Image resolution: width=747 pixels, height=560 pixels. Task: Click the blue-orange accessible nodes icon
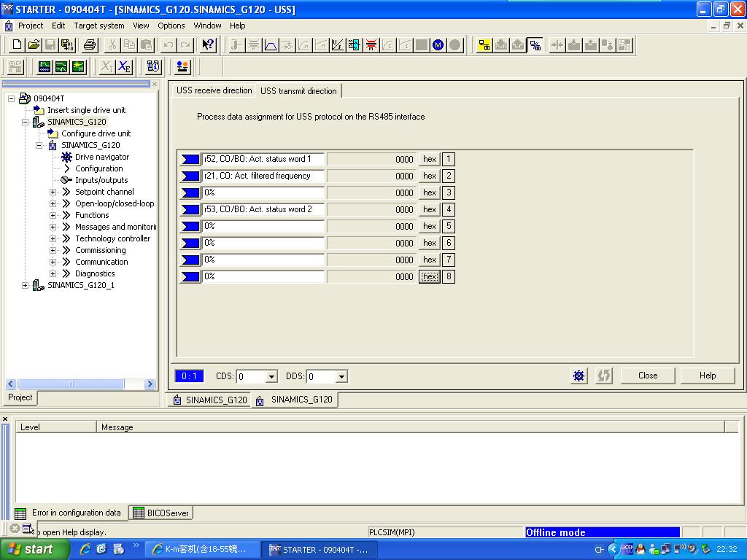[x=182, y=66]
